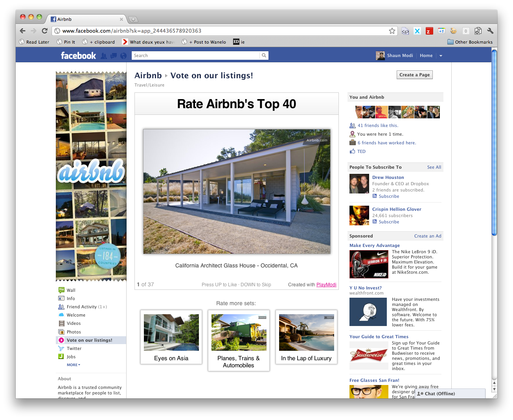This screenshot has height=420, width=513.
Task: Open Twitter in sidebar
Action: pyautogui.click(x=74, y=348)
